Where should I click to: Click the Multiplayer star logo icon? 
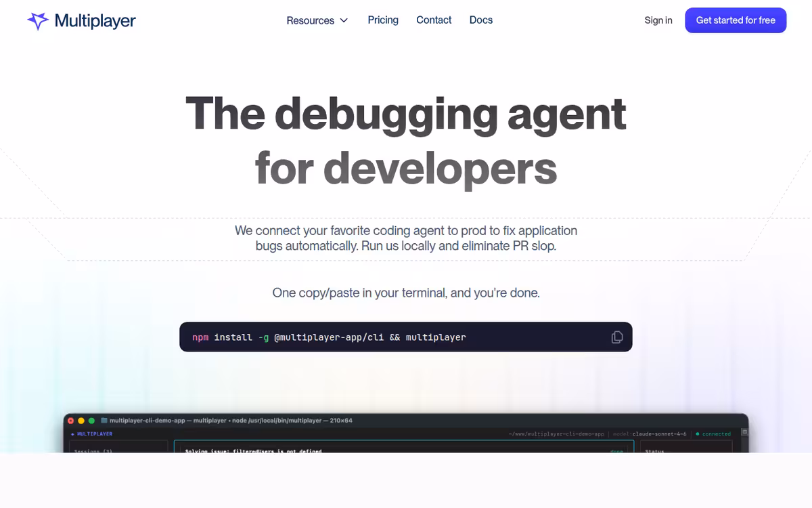[38, 21]
